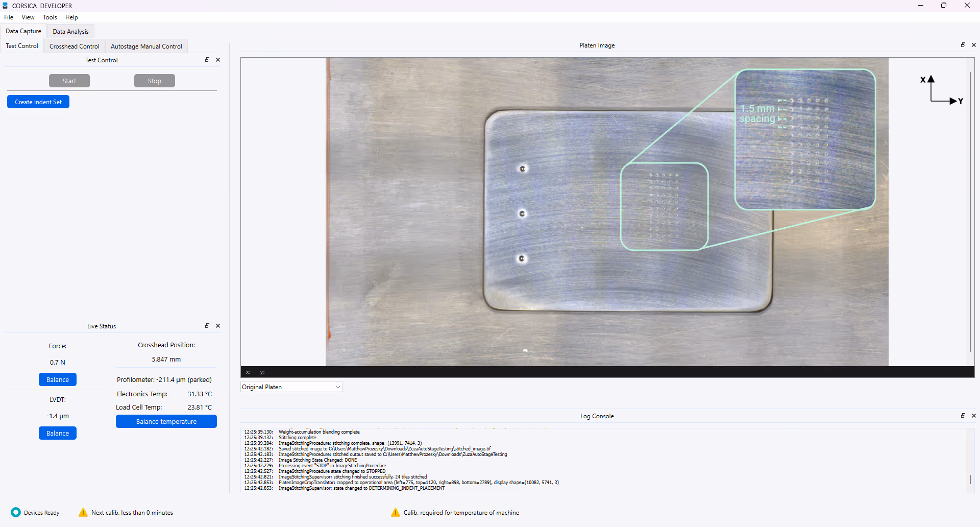Click the top platen mounting hole
This screenshot has width=980, height=527.
[523, 169]
